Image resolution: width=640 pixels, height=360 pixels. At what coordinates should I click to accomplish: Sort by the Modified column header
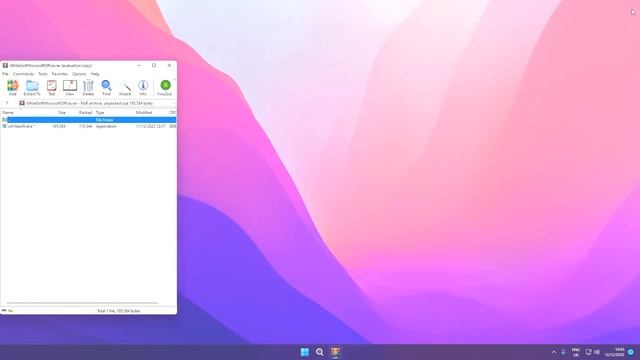[x=144, y=113]
